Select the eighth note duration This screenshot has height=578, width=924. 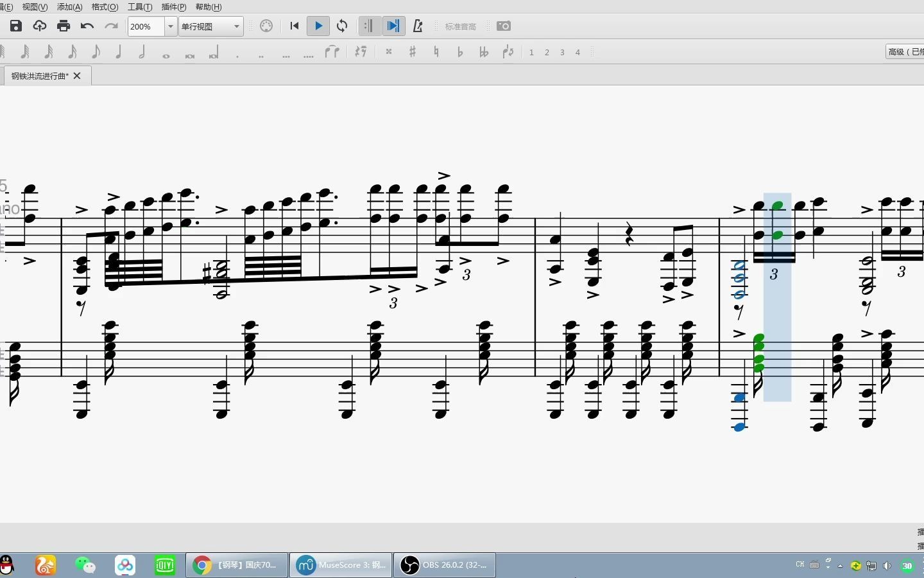(x=96, y=52)
